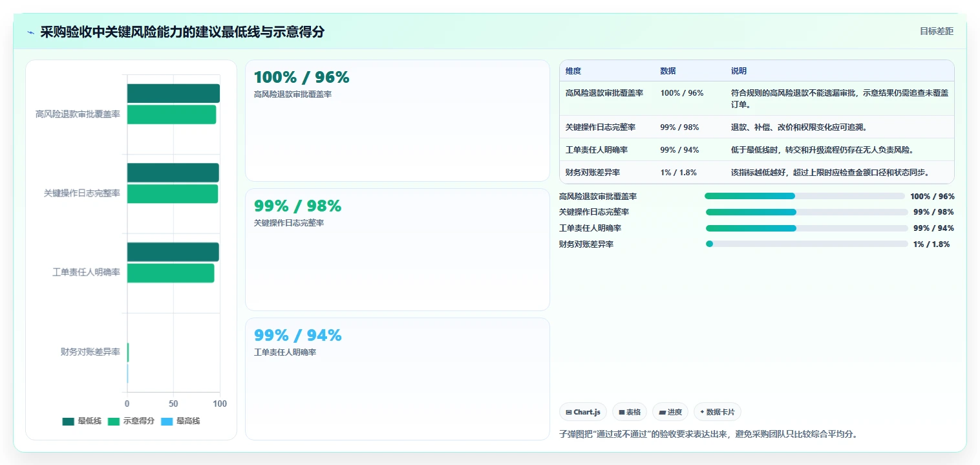980x465 pixels.
Task: Click the x-axis tick label 50
Action: 173,404
